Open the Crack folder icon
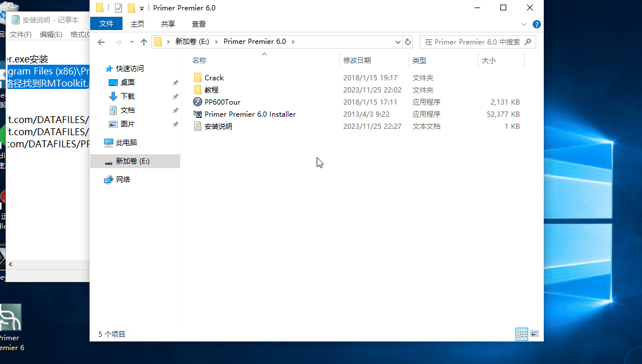Image resolution: width=642 pixels, height=364 pixels. tap(198, 78)
